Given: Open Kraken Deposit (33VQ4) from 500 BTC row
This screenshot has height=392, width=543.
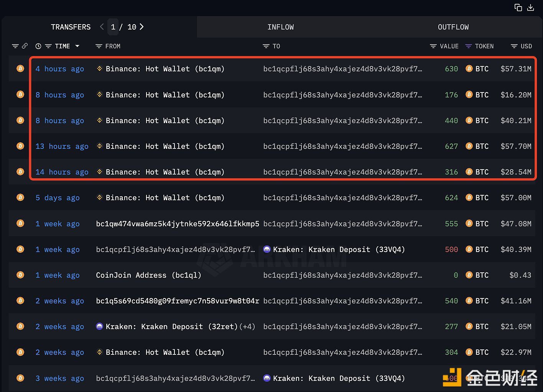Looking at the screenshot, I should click(x=339, y=250).
